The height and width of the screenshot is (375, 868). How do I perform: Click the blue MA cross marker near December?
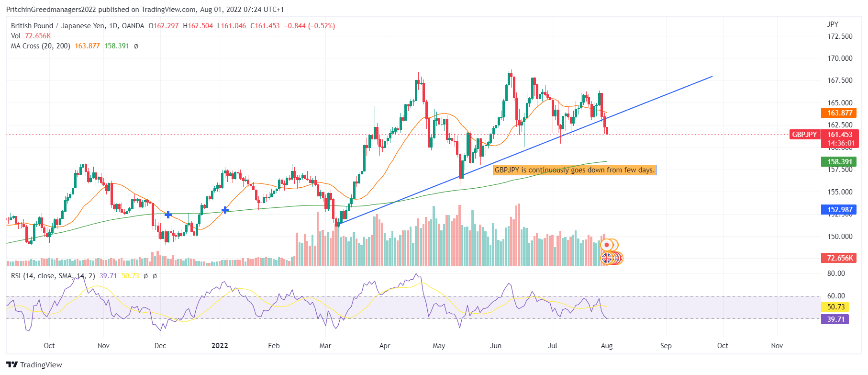[x=168, y=215]
